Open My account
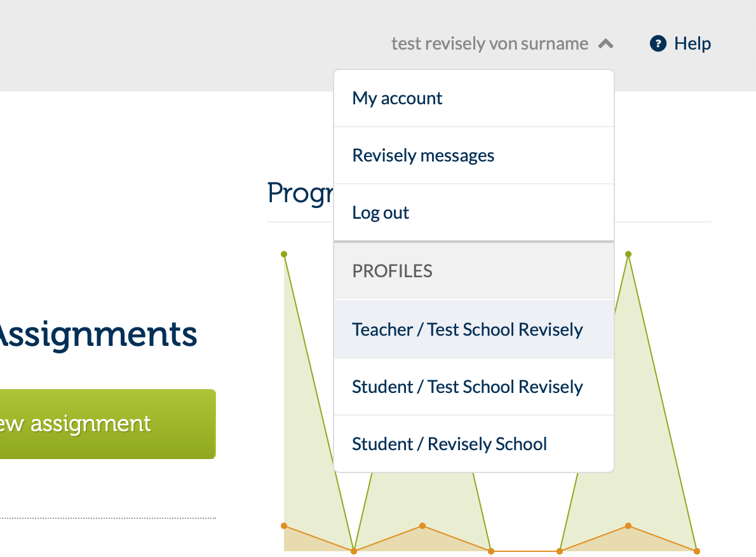The height and width of the screenshot is (557, 756). (x=396, y=98)
